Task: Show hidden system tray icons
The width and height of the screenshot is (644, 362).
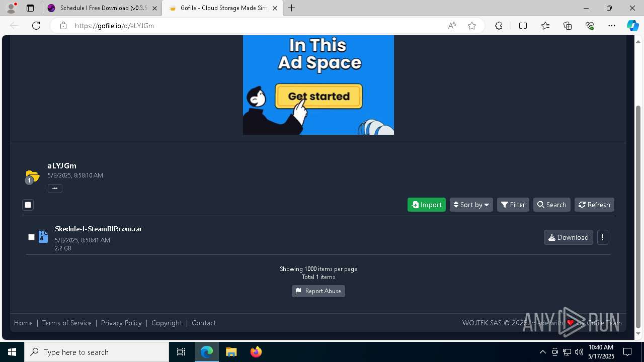Action: coord(542,352)
